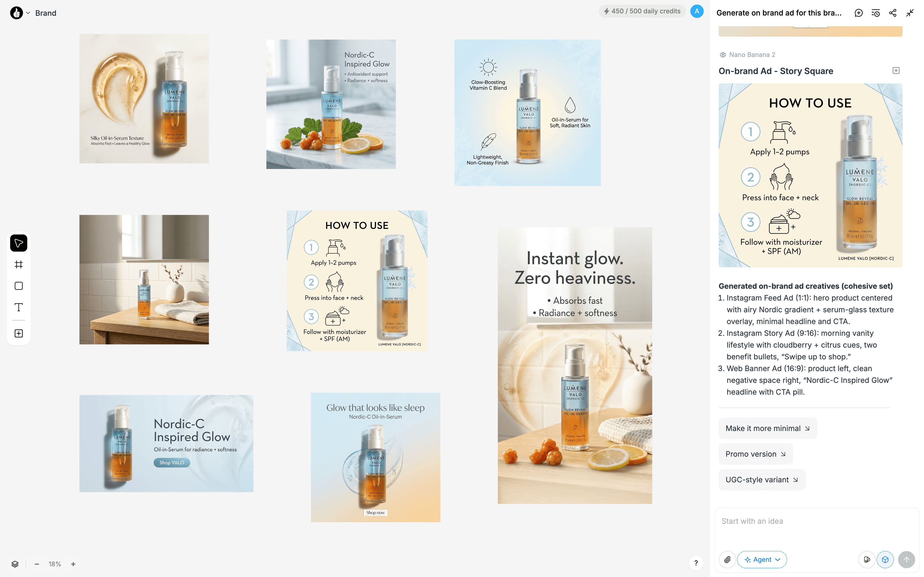Viewport: 924px width, 577px height.
Task: Click the zoom in plus button
Action: (x=73, y=564)
